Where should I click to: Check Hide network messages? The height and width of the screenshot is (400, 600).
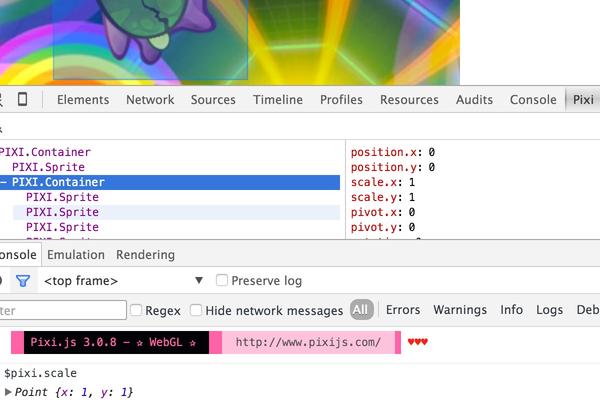coord(196,310)
